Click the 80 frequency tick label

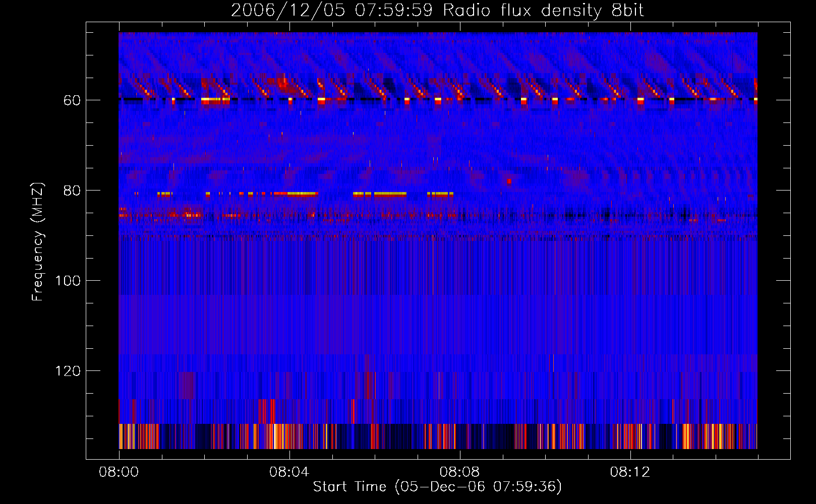72,191
